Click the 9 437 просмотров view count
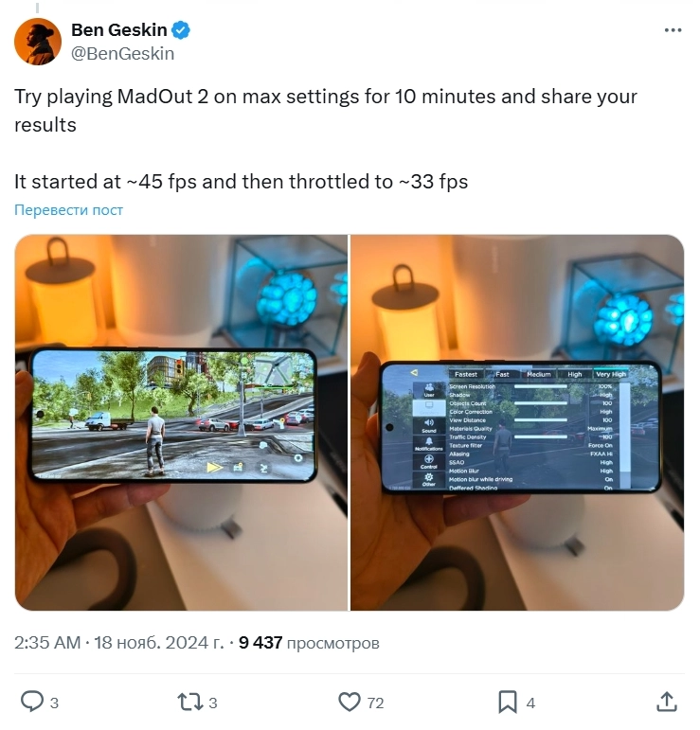Image resolution: width=700 pixels, height=730 pixels. coord(309,643)
